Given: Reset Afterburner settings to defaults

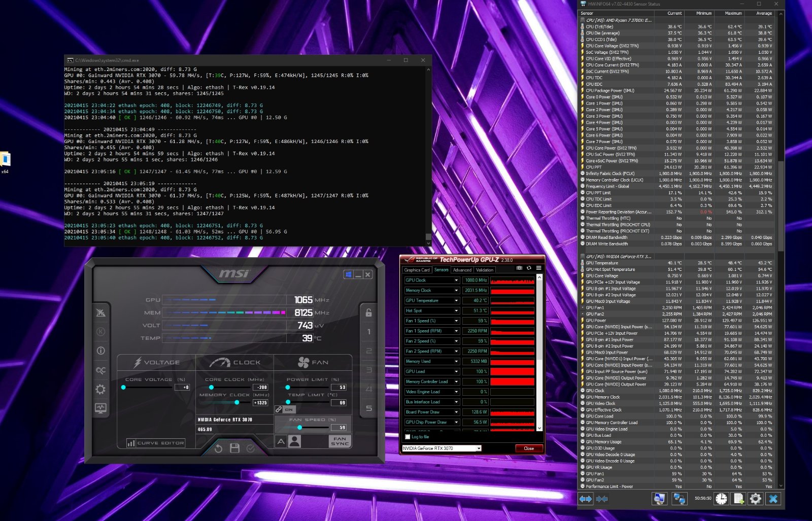Looking at the screenshot, I should (218, 448).
